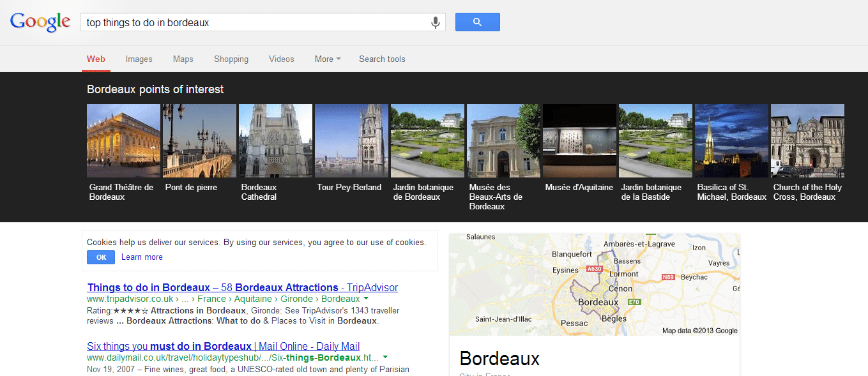The width and height of the screenshot is (868, 376).
Task: Expand the arrow beside the dailymail.co.uk URL
Action: coord(385,357)
